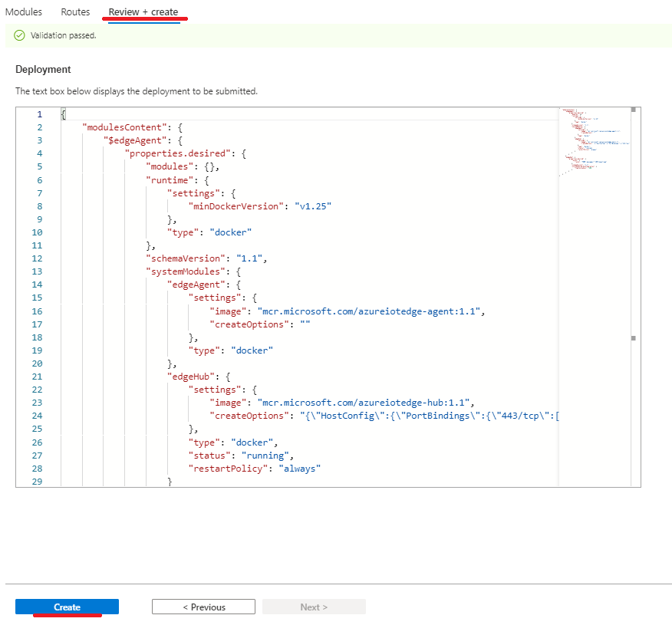The height and width of the screenshot is (625, 672).
Task: Click the greyed-out Next button
Action: (315, 607)
